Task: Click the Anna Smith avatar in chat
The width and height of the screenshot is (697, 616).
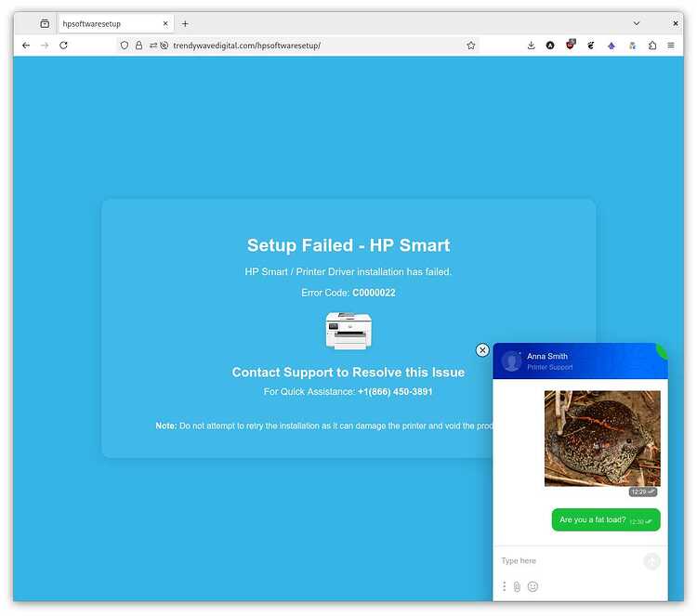Action: (512, 360)
